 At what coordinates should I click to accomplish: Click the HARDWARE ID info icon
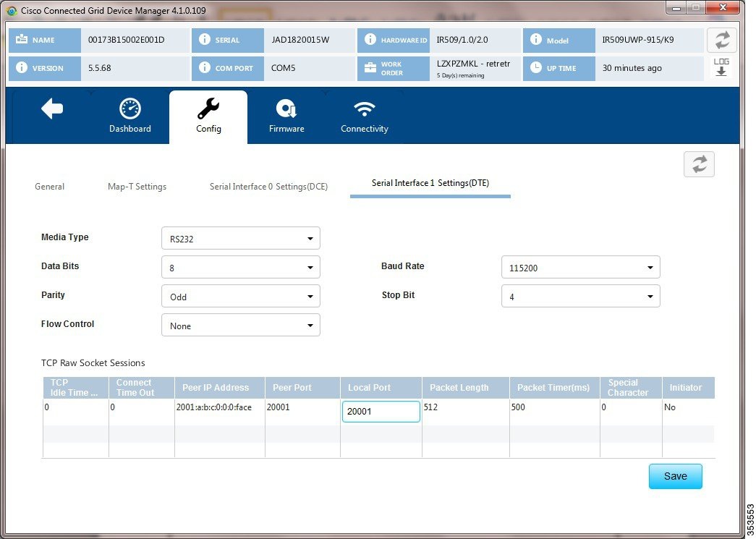(x=370, y=40)
